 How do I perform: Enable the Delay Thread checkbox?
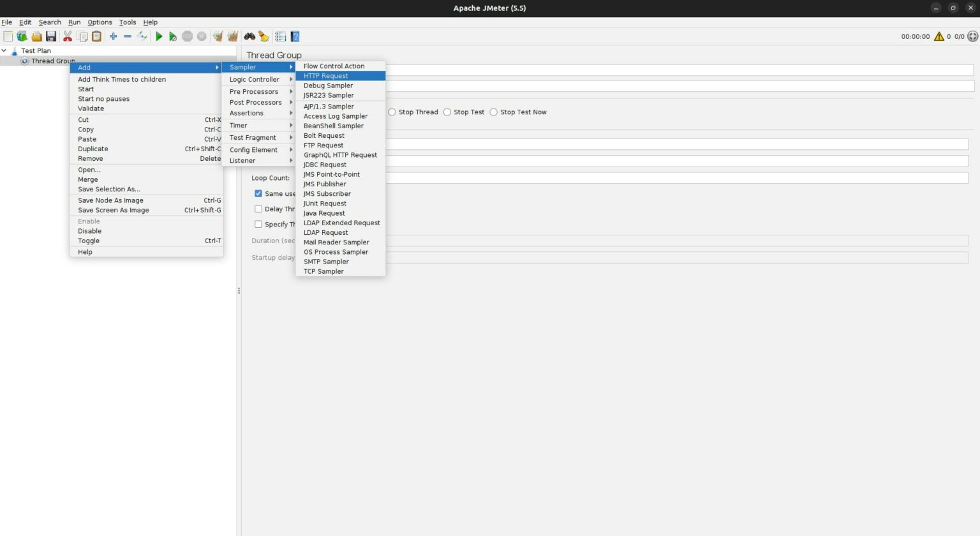pyautogui.click(x=258, y=209)
